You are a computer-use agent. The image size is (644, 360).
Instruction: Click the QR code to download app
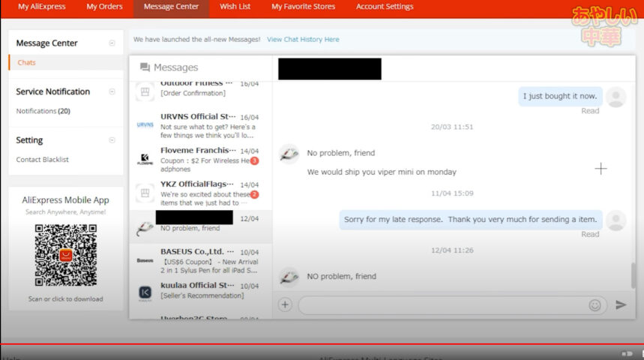tap(66, 255)
